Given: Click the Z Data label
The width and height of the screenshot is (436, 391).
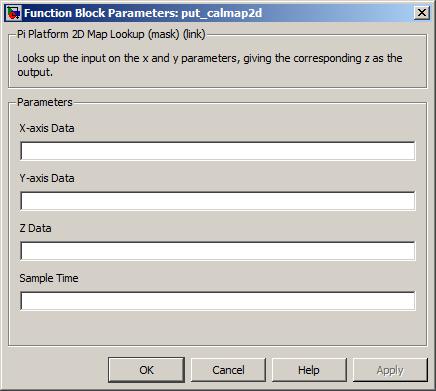Looking at the screenshot, I should click(x=35, y=228).
